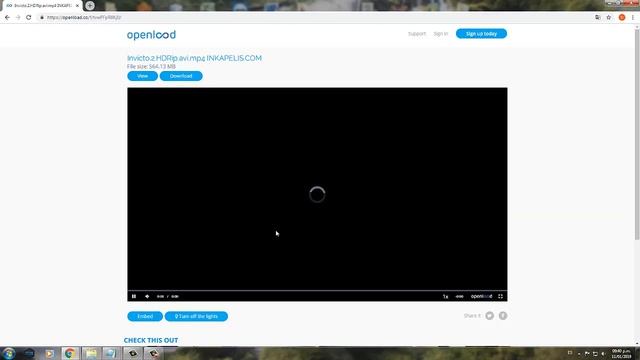Share on Facebook icon
The width and height of the screenshot is (640, 360).
[503, 316]
